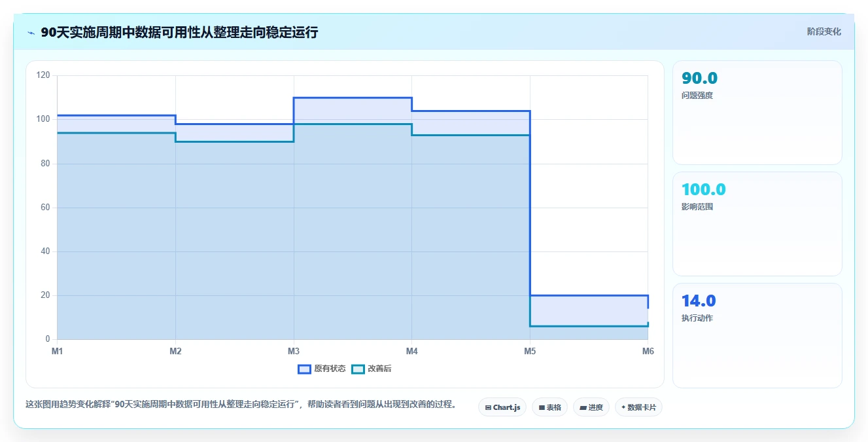Click the 80 y-axis value
This screenshot has height=442, width=868.
tap(45, 163)
